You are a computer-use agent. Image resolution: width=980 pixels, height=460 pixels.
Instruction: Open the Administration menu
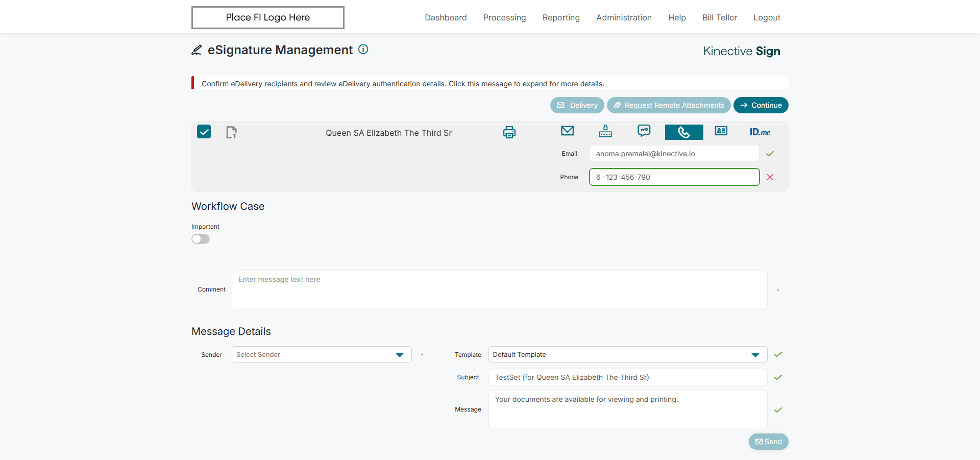tap(624, 17)
